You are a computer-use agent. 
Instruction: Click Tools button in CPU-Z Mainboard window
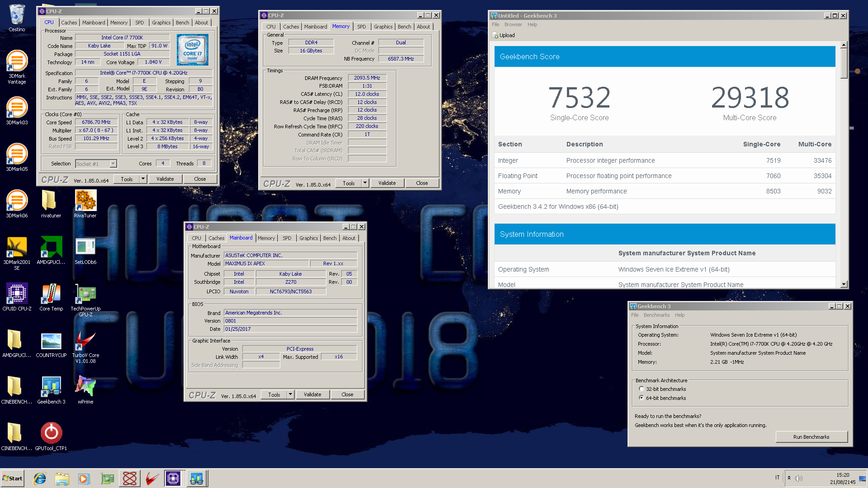[x=274, y=394]
